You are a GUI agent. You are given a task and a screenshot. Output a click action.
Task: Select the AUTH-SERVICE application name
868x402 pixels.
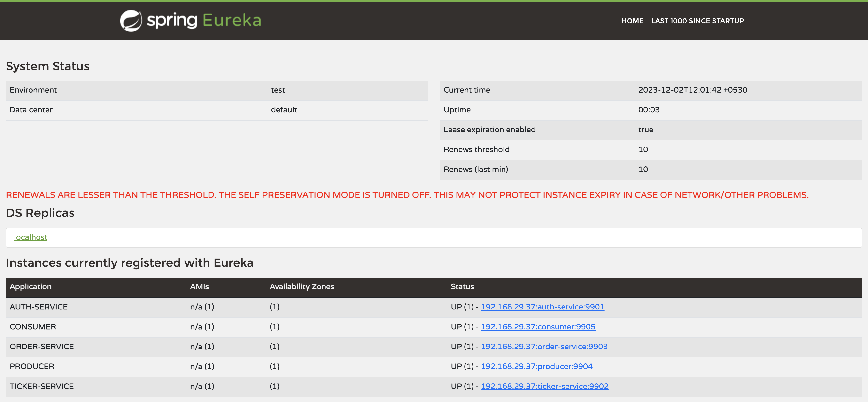point(39,307)
